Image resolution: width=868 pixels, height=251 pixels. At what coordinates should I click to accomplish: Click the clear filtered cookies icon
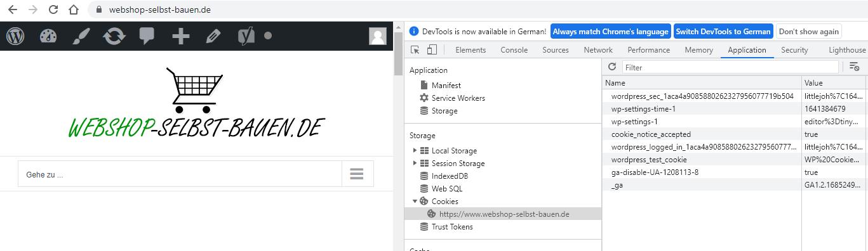pos(854,67)
